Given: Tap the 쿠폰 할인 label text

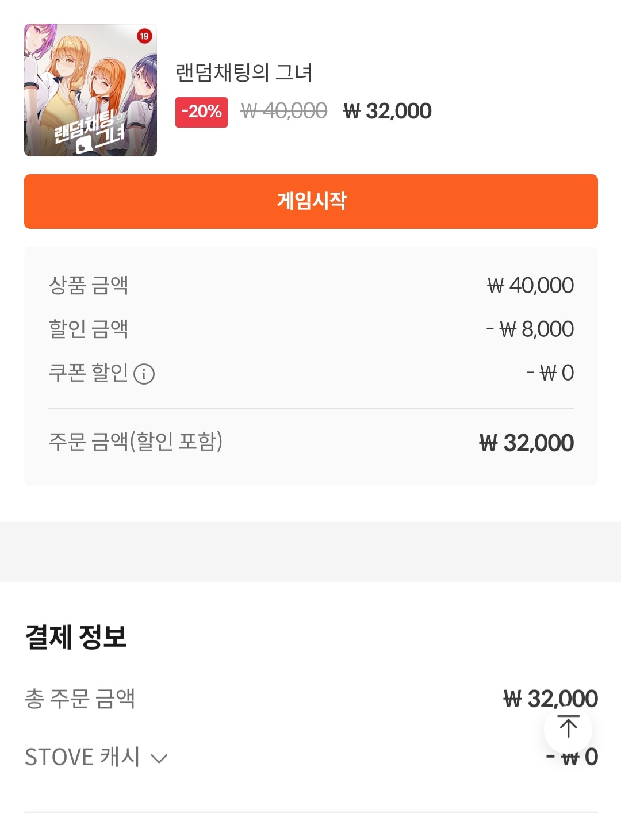Looking at the screenshot, I should click(89, 373).
